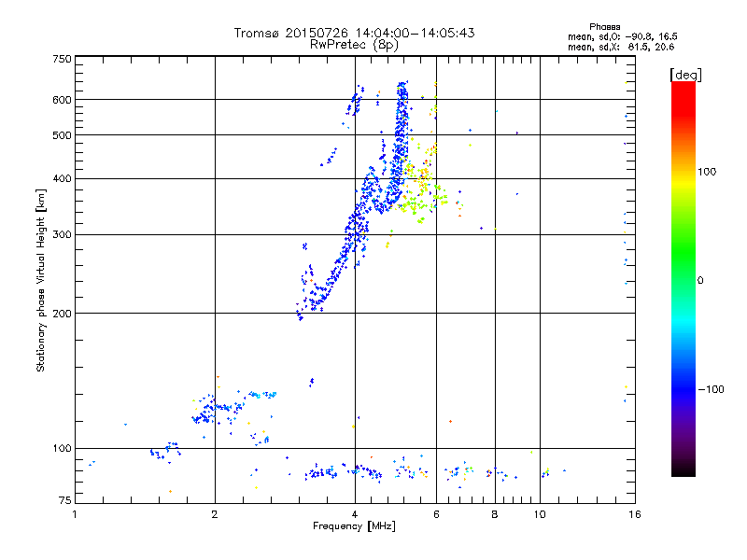Click the plot title 'Tromsø 20150726 14:04:00-14:05:43'
Screen dimensions: 747x560
(354, 33)
